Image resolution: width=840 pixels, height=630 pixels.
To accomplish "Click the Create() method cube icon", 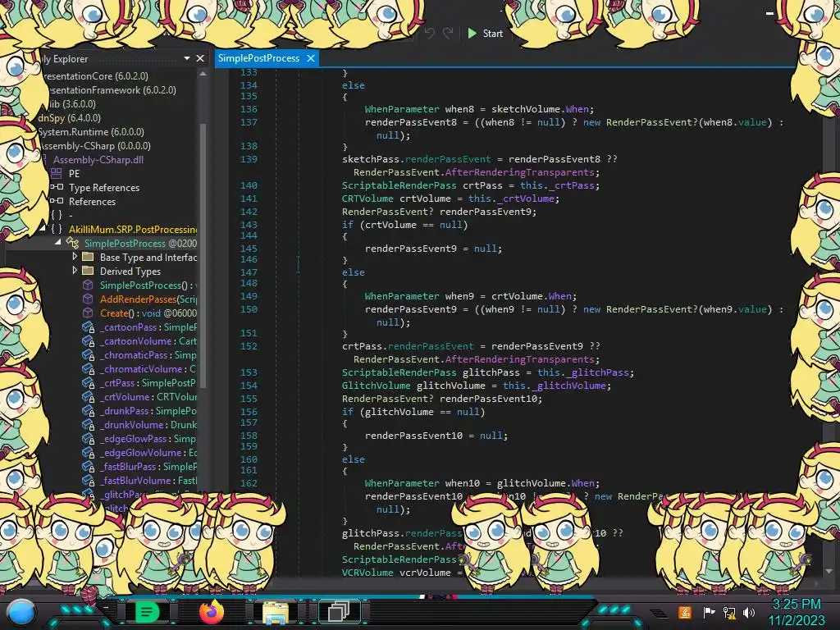I will (88, 313).
